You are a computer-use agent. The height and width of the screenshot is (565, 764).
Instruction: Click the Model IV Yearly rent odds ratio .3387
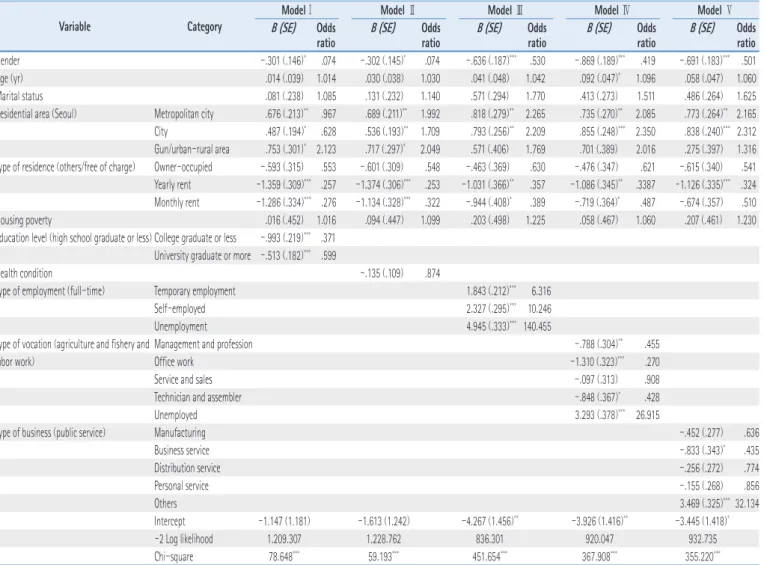click(645, 185)
